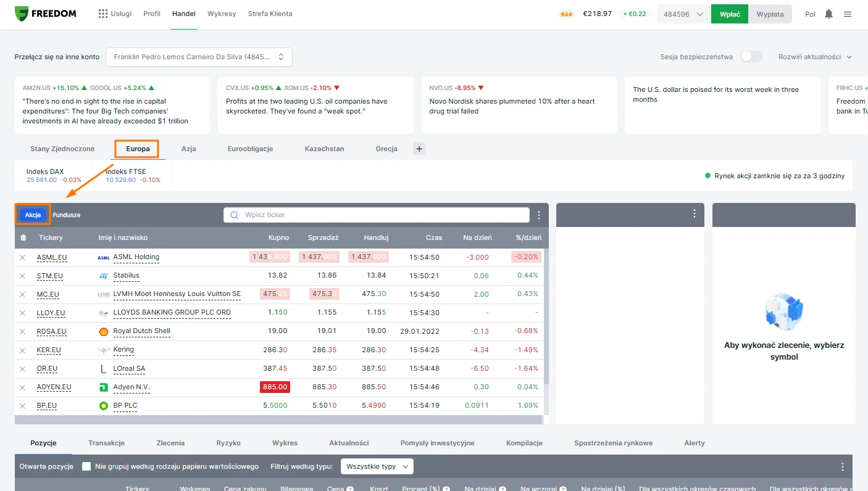868x491 pixels.
Task: Select the Europa market tab
Action: (x=138, y=149)
